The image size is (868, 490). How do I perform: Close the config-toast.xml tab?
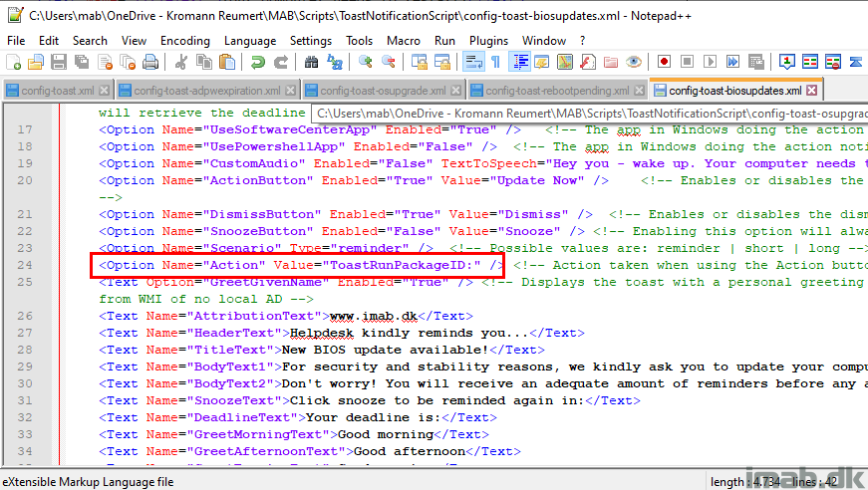coord(104,91)
